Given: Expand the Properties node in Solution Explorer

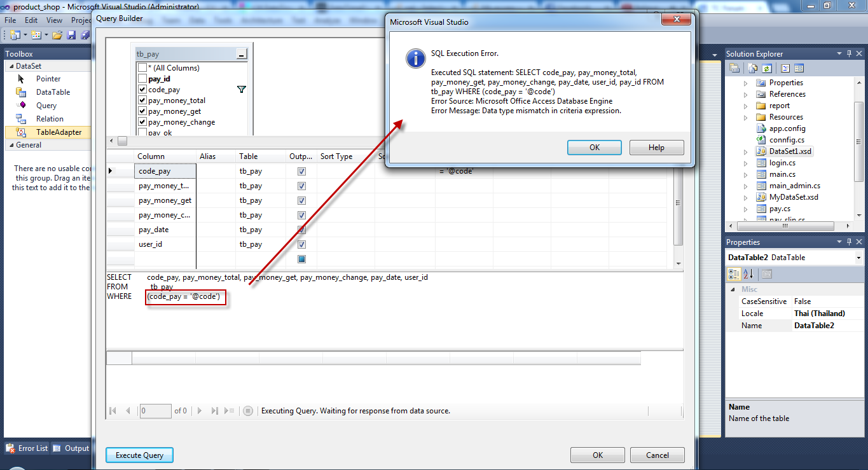Looking at the screenshot, I should click(x=746, y=83).
